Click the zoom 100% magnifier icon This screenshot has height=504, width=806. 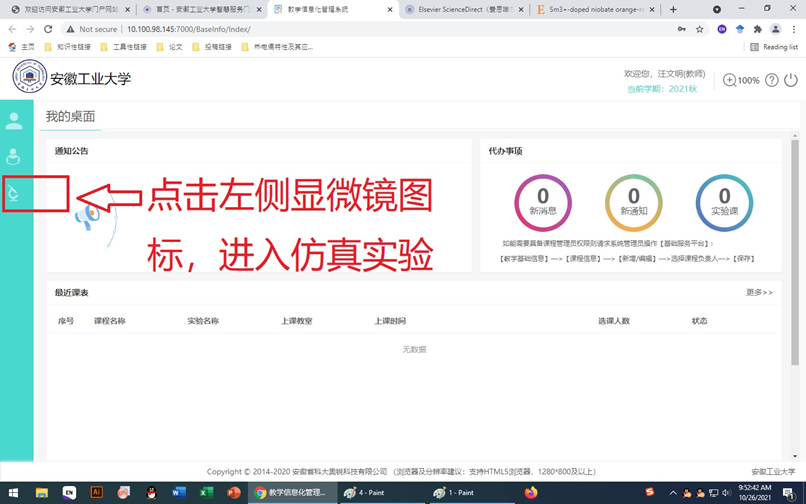pyautogui.click(x=729, y=80)
